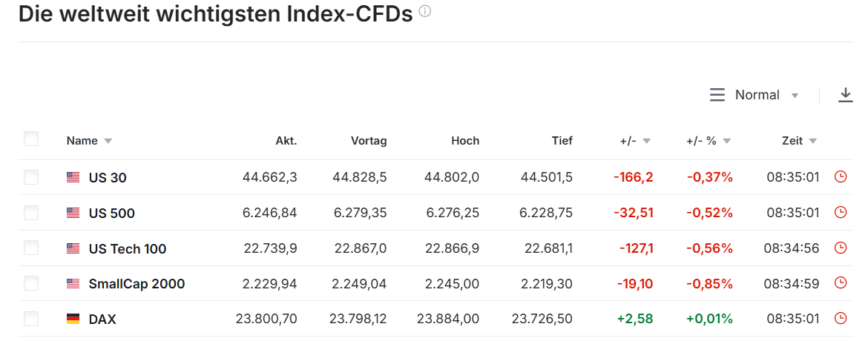Click the info icon beside the Index-CFDs title

point(425,12)
